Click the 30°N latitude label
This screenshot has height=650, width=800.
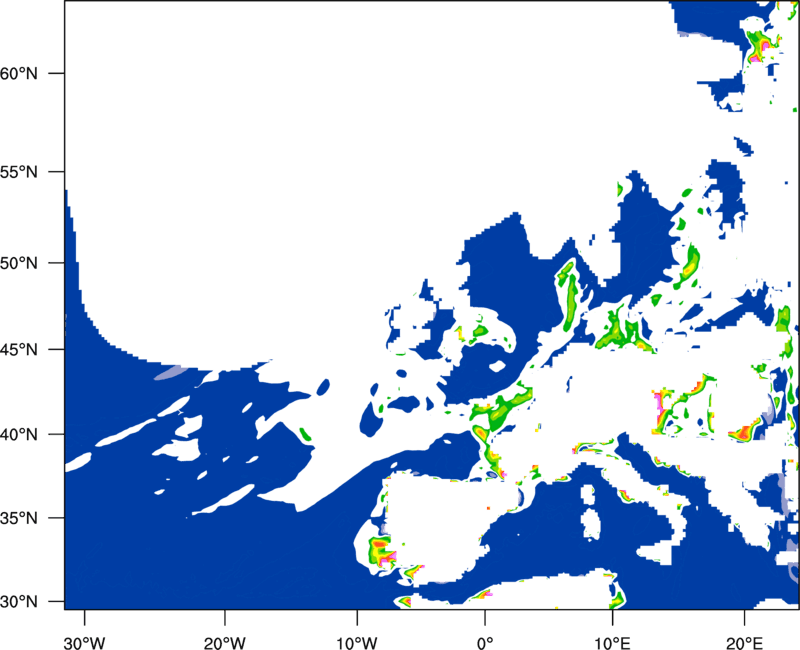tap(19, 602)
